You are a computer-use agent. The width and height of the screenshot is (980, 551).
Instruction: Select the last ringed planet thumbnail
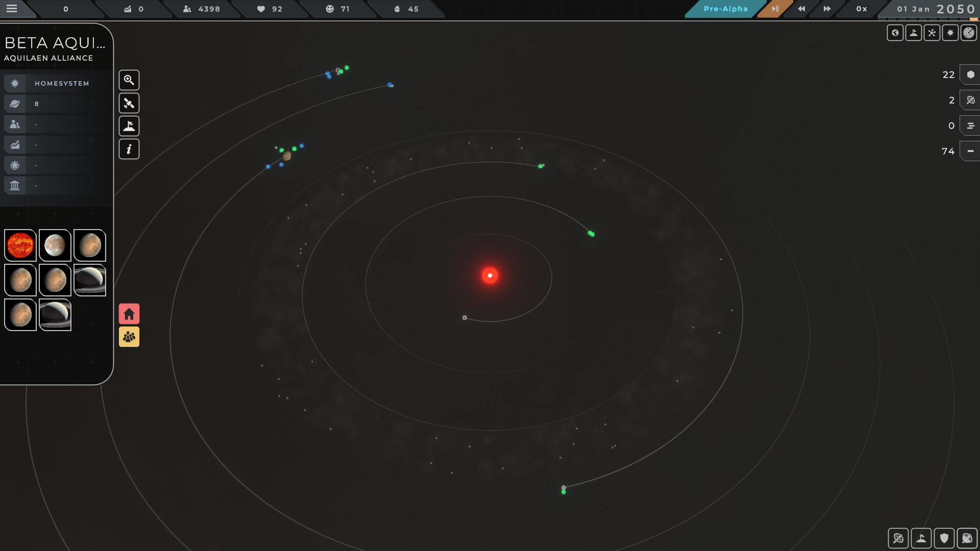click(55, 315)
